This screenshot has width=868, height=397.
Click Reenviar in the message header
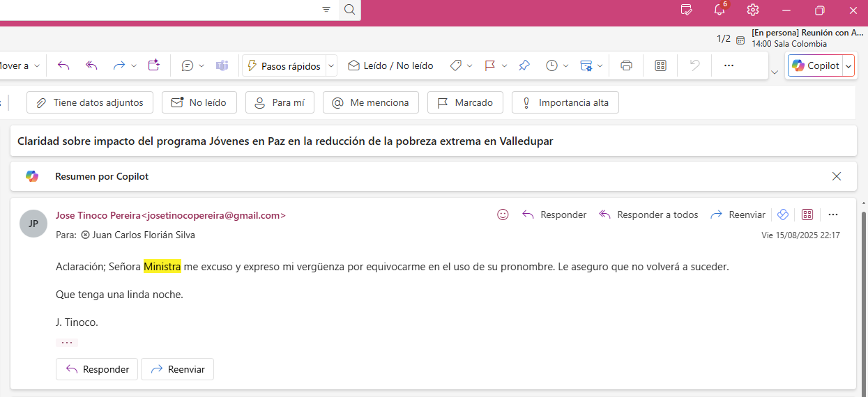738,215
